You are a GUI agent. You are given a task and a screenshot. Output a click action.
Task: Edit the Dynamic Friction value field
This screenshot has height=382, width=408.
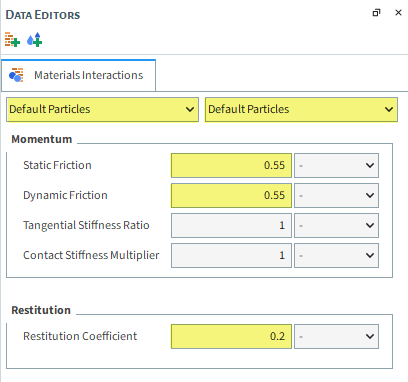point(231,195)
